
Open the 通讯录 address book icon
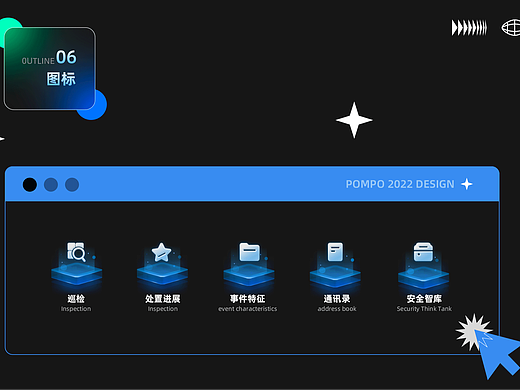tap(335, 252)
